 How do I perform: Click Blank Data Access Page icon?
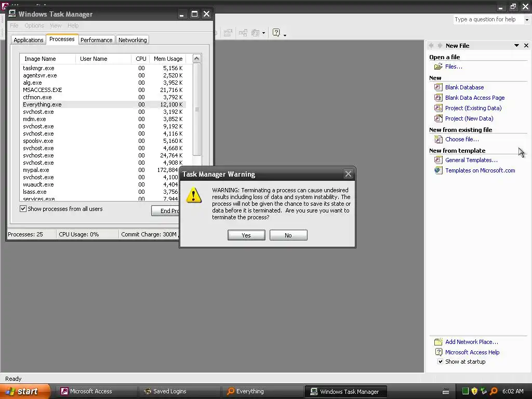[438, 98]
